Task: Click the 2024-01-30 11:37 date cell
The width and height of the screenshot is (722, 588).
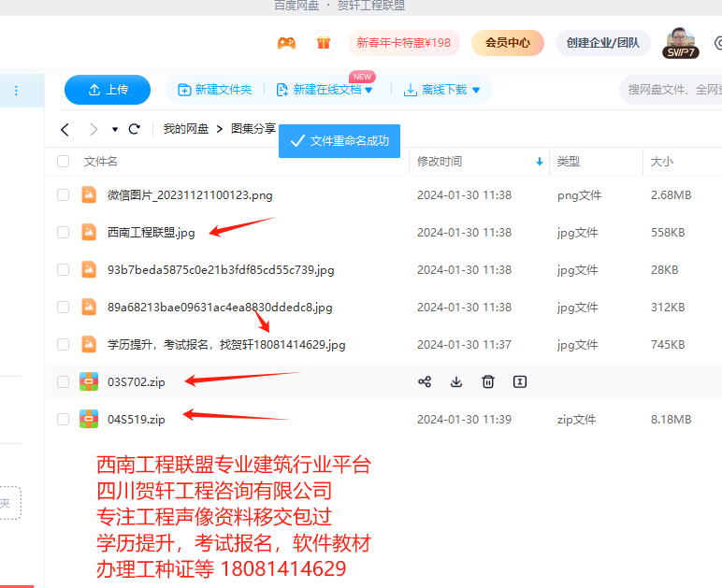Action: 464,345
